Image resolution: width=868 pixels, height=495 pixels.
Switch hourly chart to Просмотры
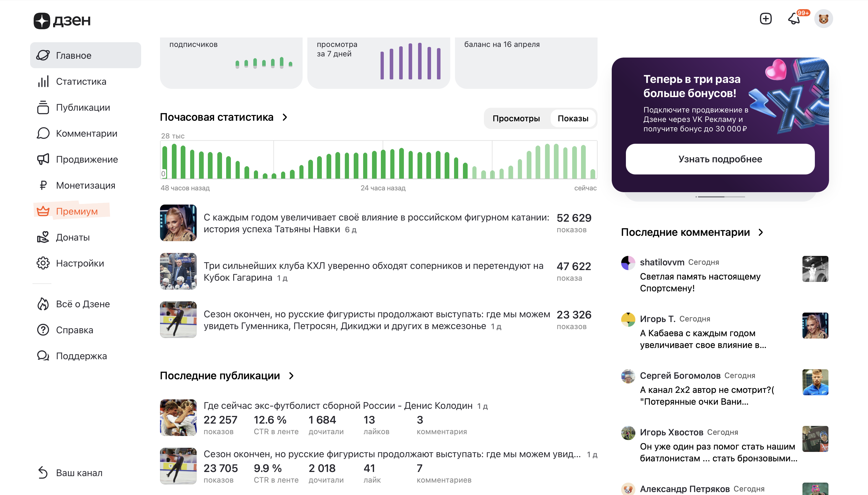516,118
